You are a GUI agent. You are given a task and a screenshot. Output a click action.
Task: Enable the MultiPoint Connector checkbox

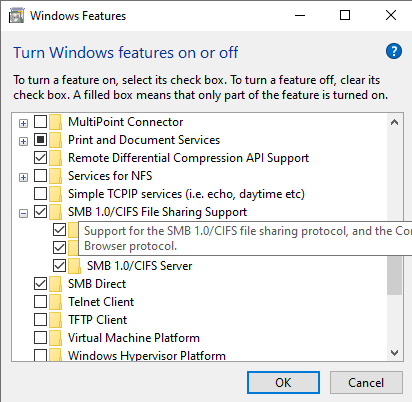pos(40,122)
